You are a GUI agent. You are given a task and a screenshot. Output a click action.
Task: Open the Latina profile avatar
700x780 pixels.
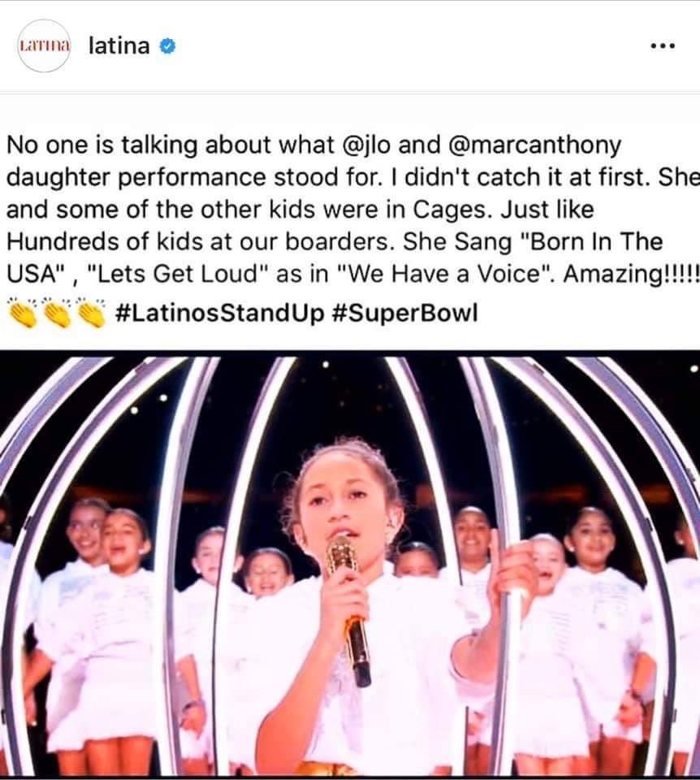[44, 45]
